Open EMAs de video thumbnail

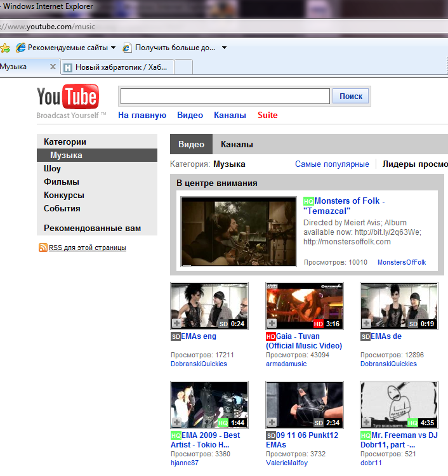click(399, 306)
